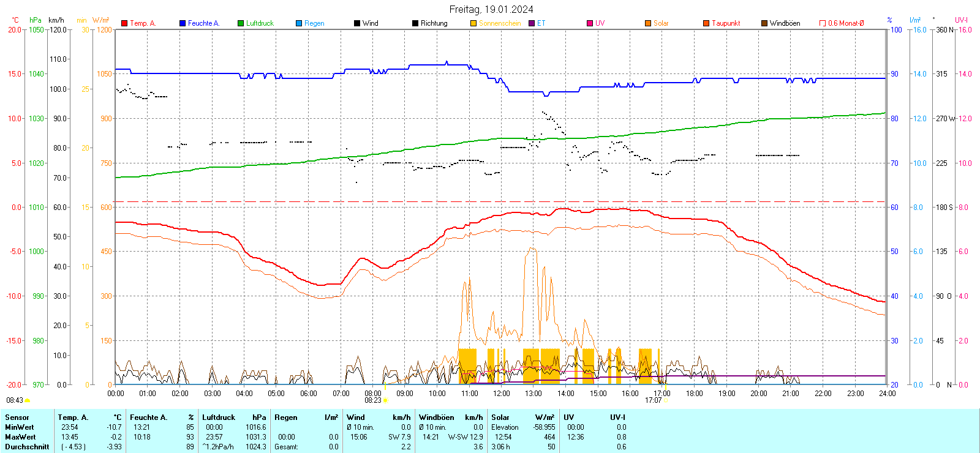Click the pink UV legend square

pyautogui.click(x=590, y=23)
